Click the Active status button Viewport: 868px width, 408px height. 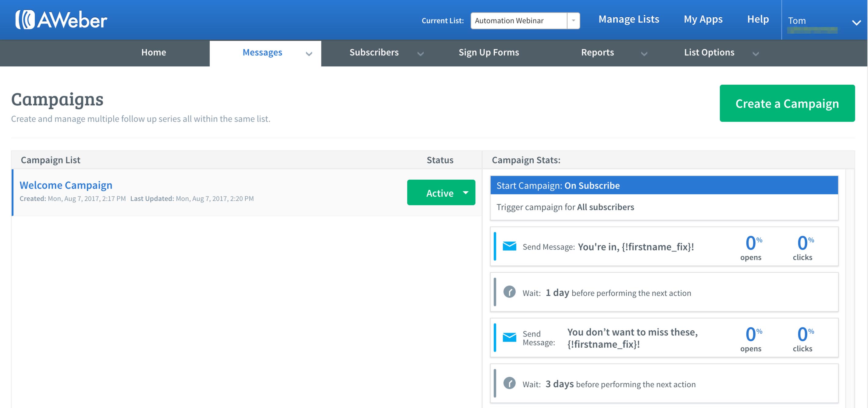pyautogui.click(x=441, y=192)
